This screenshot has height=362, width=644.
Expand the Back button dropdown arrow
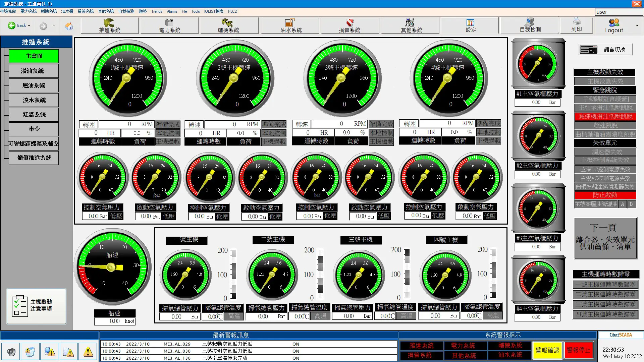(x=29, y=26)
